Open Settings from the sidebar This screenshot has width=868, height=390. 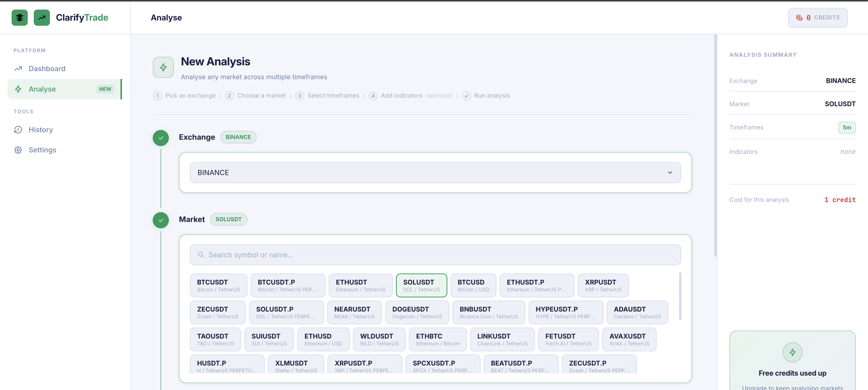point(64,150)
